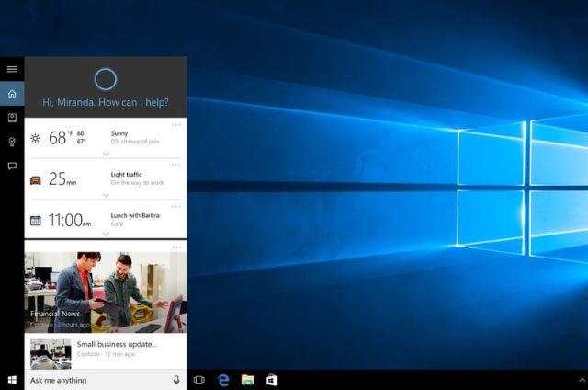Screen dimensions: 588x390
Task: Open Task View on the taskbar
Action: [199, 380]
